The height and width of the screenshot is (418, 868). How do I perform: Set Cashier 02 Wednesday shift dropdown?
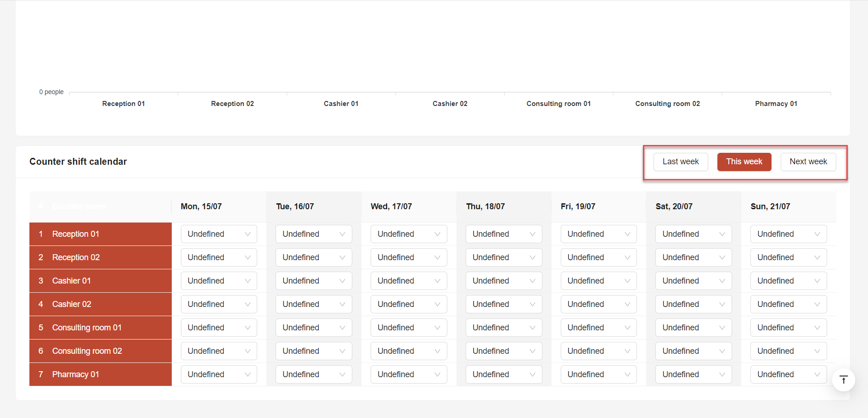pos(409,304)
